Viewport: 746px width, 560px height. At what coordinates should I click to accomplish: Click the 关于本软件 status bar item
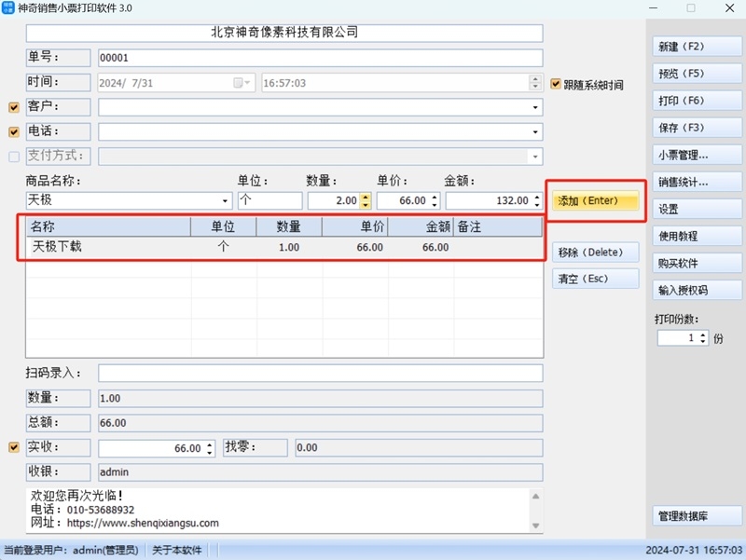(x=177, y=551)
